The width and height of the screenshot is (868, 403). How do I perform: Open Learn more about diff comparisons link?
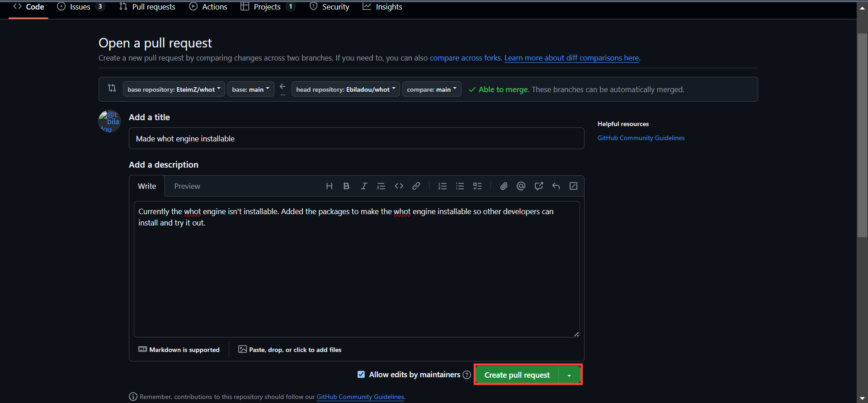coord(571,58)
